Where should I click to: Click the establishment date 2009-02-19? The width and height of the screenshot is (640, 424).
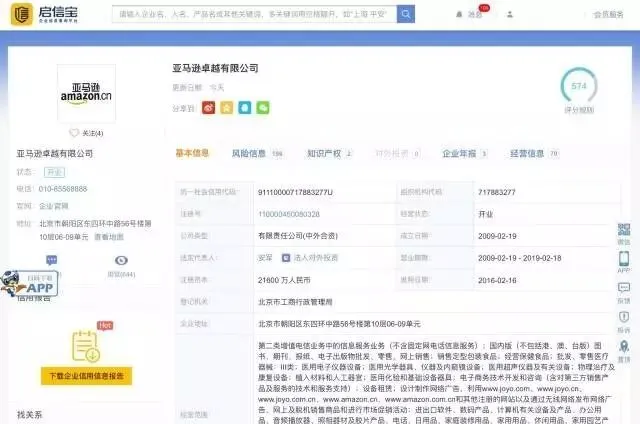497,236
